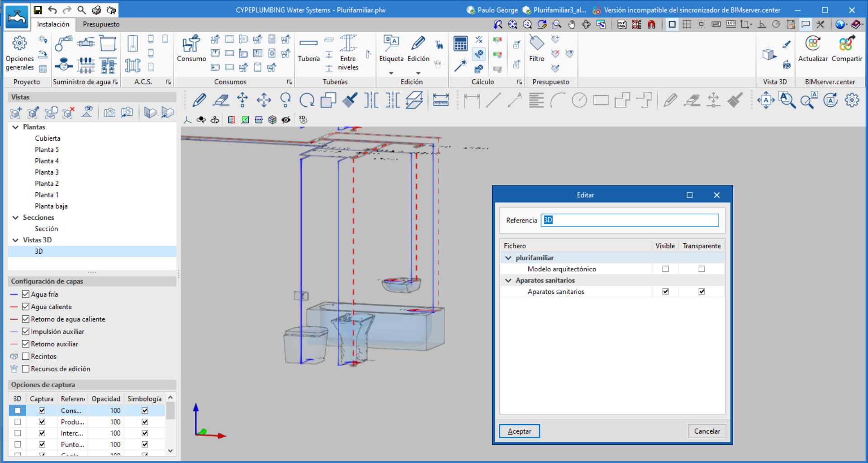Collapse the Plantas tree node
This screenshot has height=463, width=868.
(15, 127)
